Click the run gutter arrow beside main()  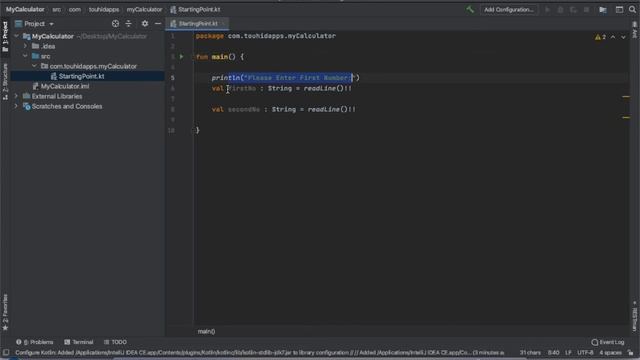pyautogui.click(x=182, y=57)
